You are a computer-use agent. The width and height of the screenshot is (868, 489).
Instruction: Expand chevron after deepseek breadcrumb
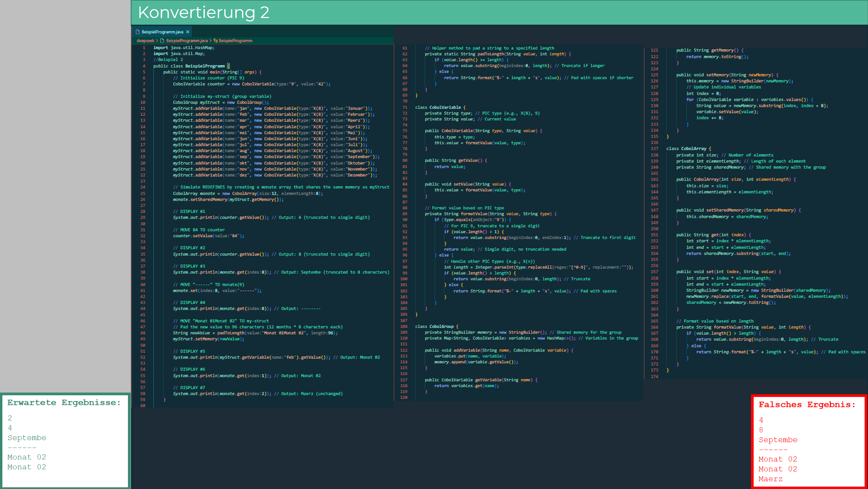(x=157, y=41)
